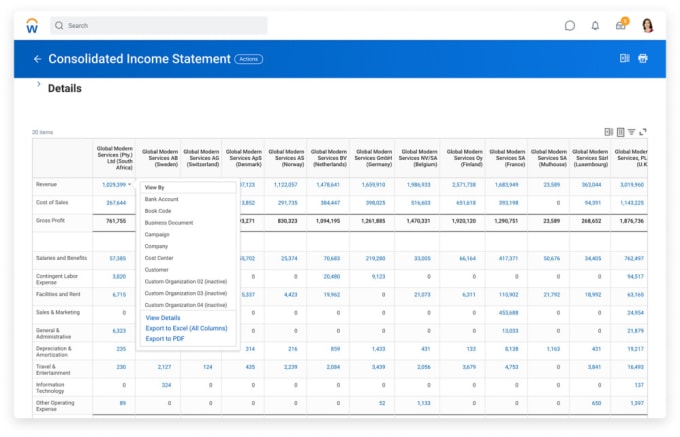Viewport: 680px width, 437px height.
Task: Open Facilities and Rent value 6,715
Action: coord(119,295)
